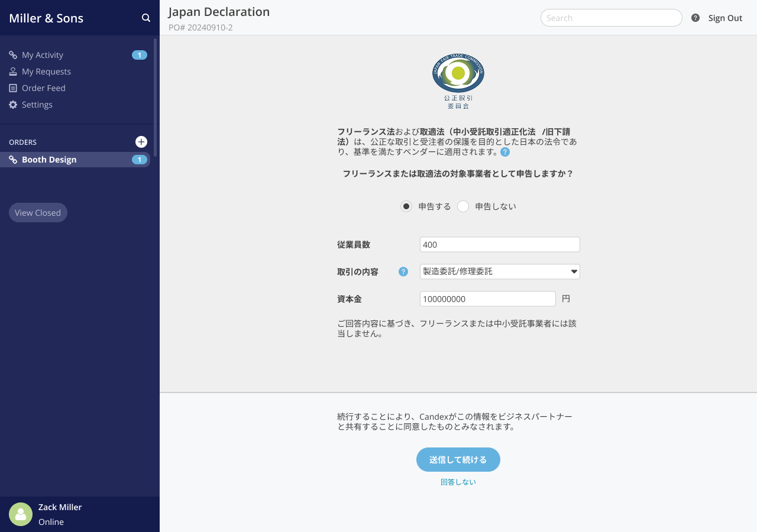
Task: Select the Booth Design order
Action: 75,160
